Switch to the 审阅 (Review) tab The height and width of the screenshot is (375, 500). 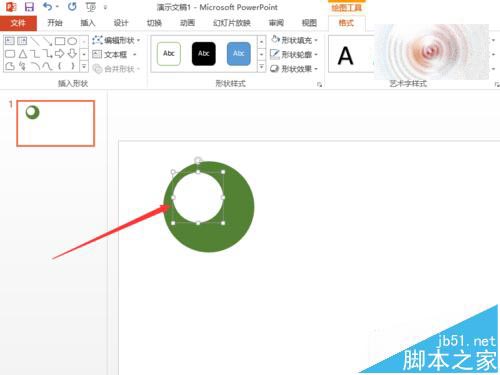click(276, 23)
